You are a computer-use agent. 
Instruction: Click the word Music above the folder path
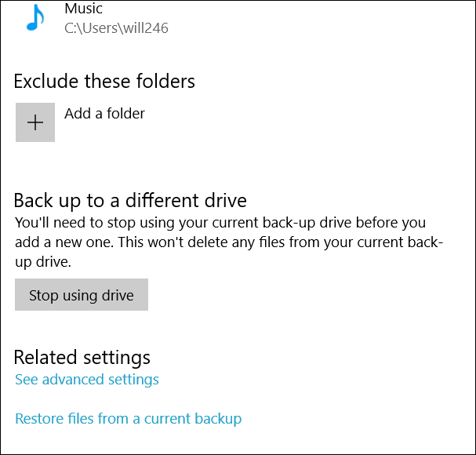83,9
